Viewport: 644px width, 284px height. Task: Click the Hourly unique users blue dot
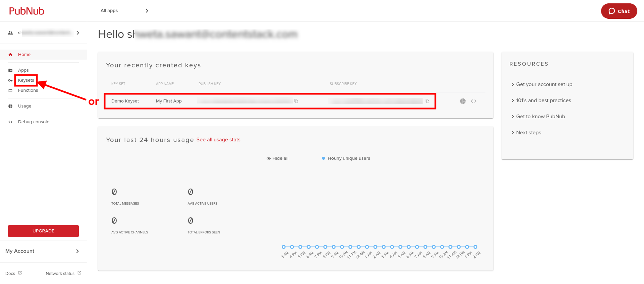pyautogui.click(x=324, y=158)
